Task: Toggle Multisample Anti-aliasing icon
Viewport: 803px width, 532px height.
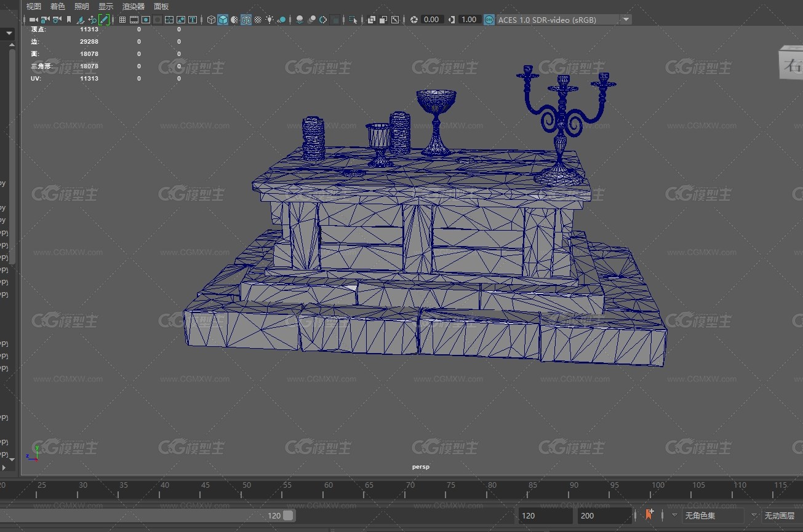Action: [323, 20]
